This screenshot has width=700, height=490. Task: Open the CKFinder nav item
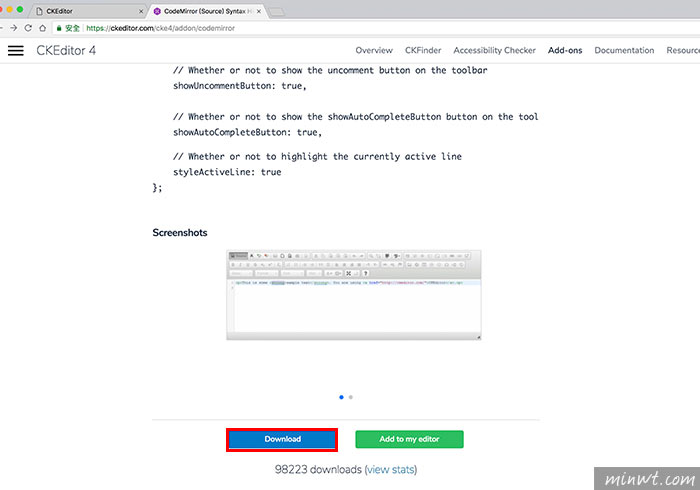tap(423, 50)
